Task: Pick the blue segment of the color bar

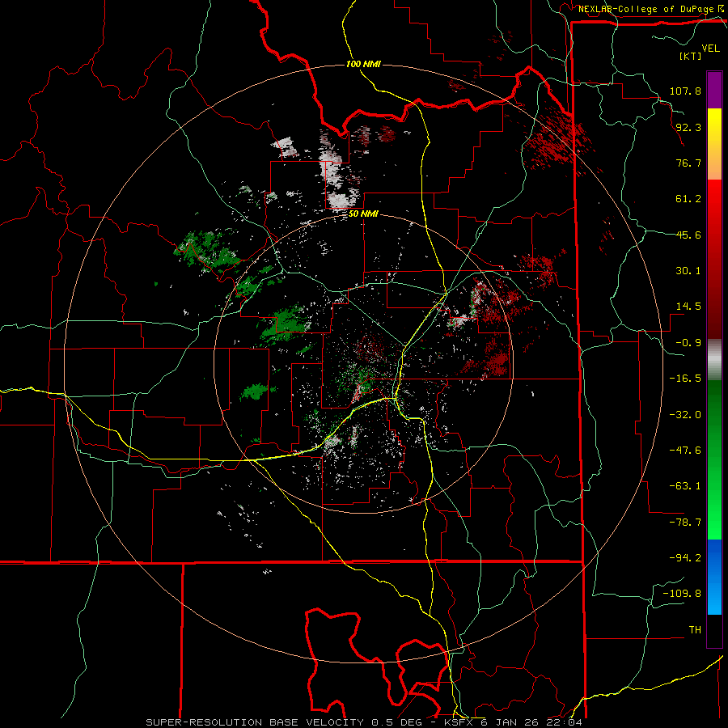Action: (x=714, y=577)
